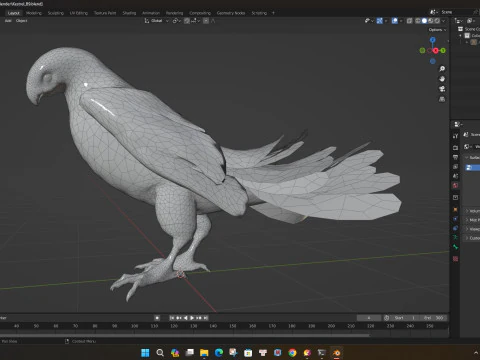Open the Scene properties tab
480x360 pixels.
coord(455,176)
